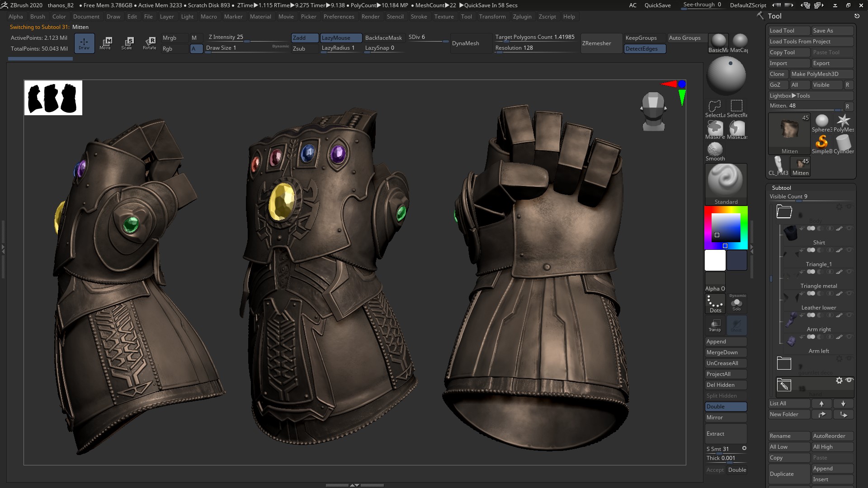Open the Preferences menu
Screen dimensions: 868x488
coord(339,17)
